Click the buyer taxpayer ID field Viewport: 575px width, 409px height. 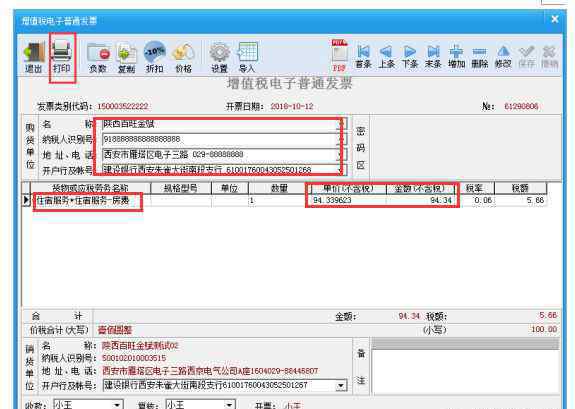point(220,139)
